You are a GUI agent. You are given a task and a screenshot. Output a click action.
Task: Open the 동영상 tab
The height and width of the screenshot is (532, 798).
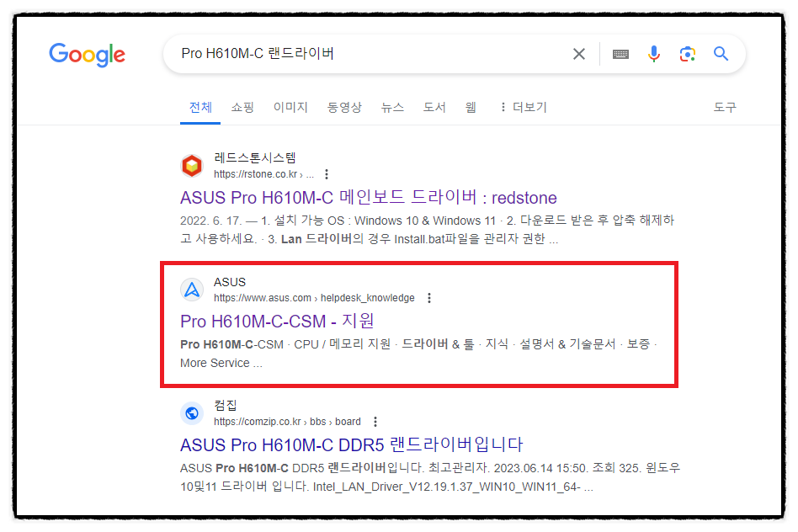click(344, 108)
